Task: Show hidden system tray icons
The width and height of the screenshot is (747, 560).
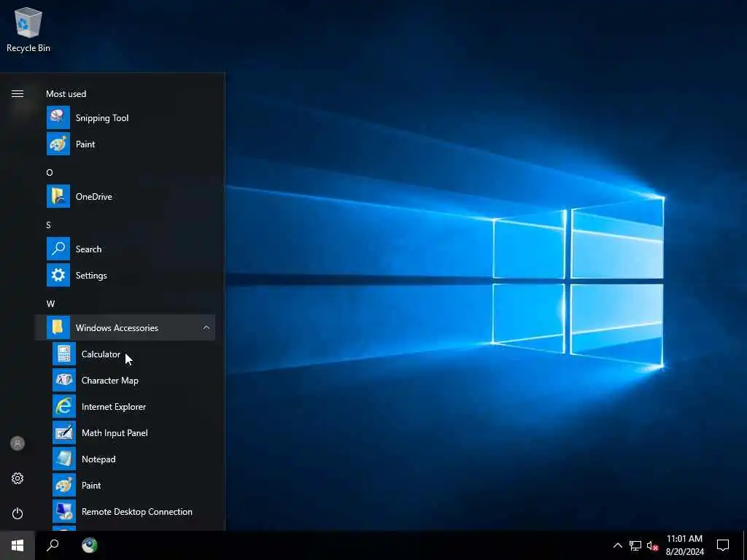Action: pyautogui.click(x=617, y=545)
